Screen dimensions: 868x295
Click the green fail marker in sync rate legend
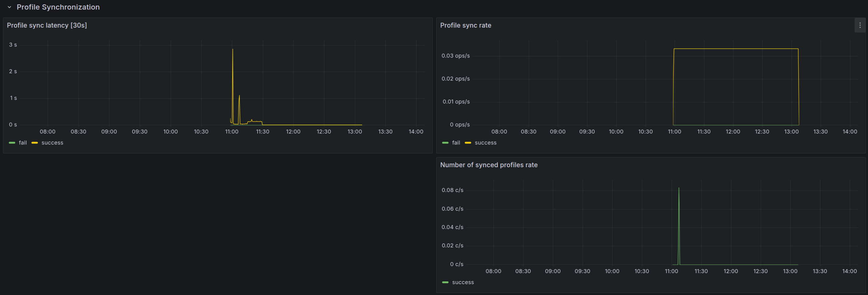pyautogui.click(x=445, y=143)
